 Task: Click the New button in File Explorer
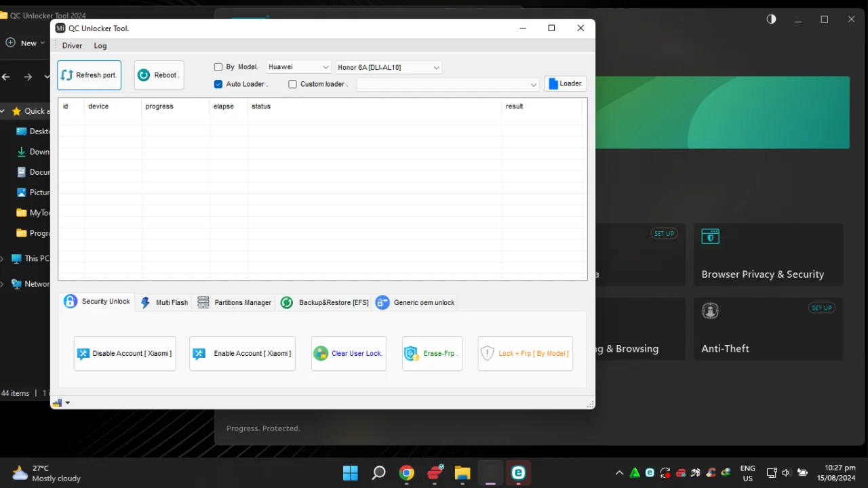coord(25,43)
